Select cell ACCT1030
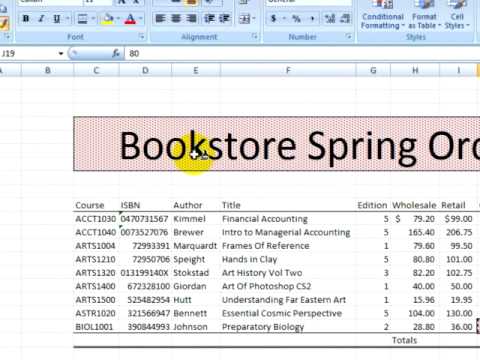Viewport: 480px width, 360px height. pyautogui.click(x=96, y=219)
